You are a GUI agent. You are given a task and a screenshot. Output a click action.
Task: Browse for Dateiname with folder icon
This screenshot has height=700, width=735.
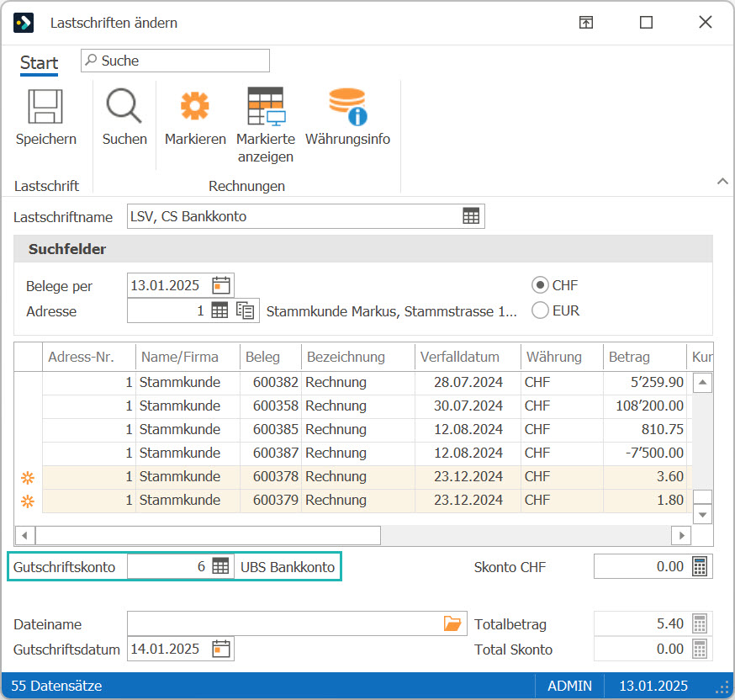pos(452,623)
